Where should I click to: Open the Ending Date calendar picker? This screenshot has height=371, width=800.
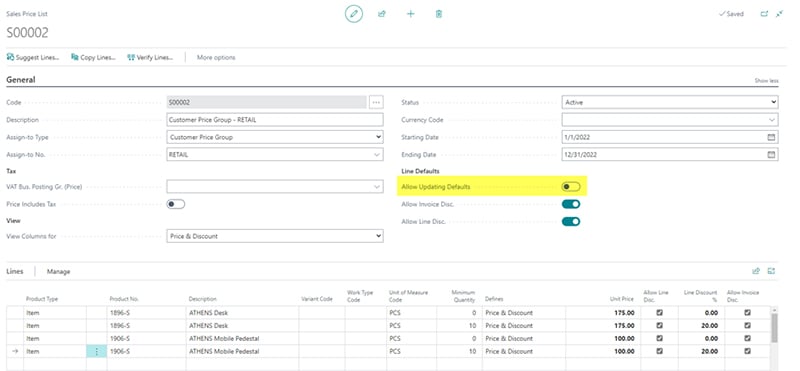771,155
